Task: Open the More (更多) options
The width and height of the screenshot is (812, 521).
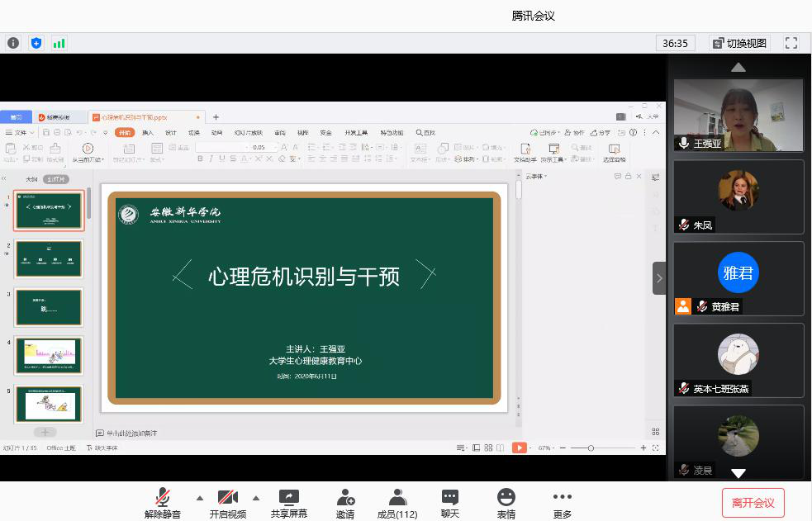Action: click(562, 502)
